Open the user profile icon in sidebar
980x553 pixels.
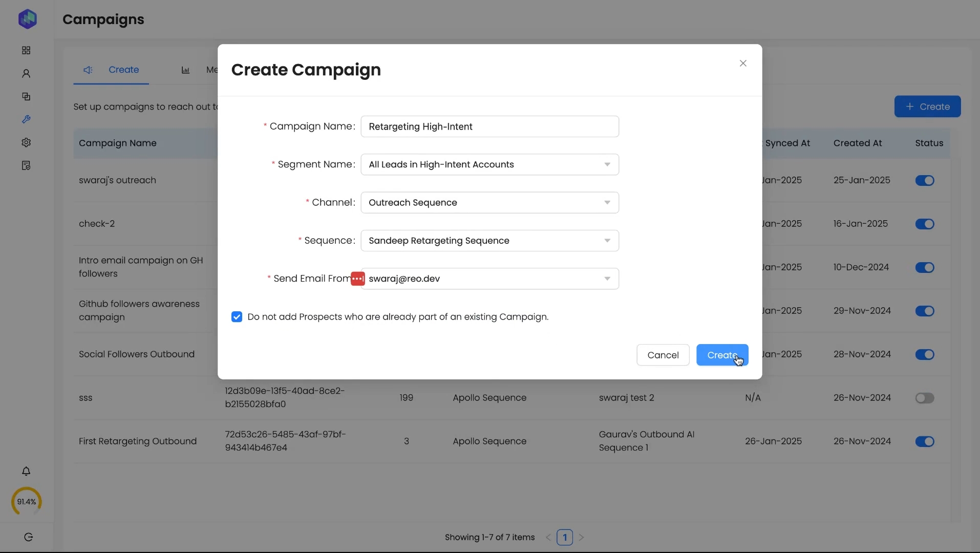(x=26, y=74)
